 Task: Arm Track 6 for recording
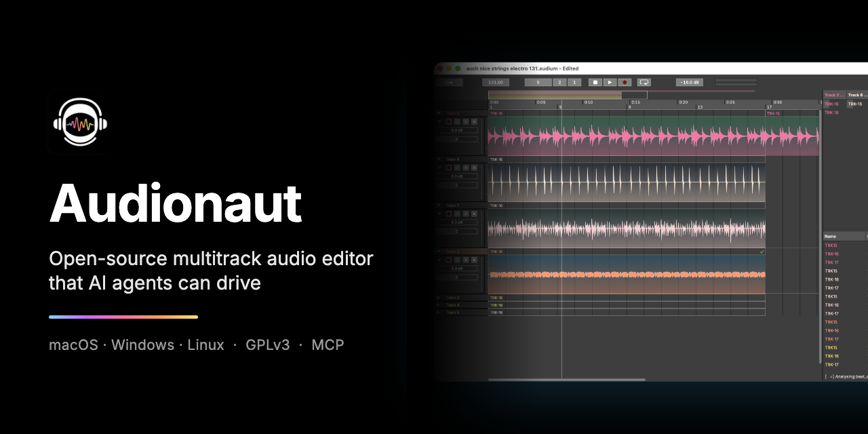[x=448, y=167]
